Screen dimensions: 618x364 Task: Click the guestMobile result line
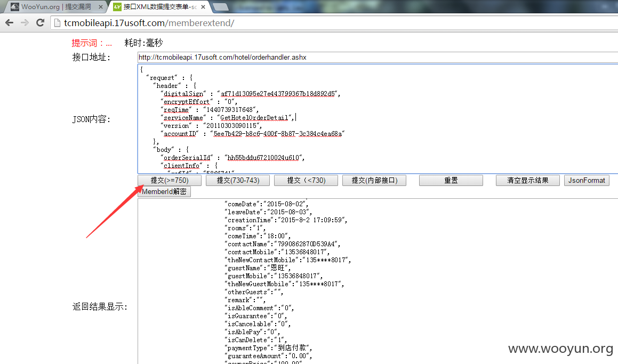click(x=274, y=276)
